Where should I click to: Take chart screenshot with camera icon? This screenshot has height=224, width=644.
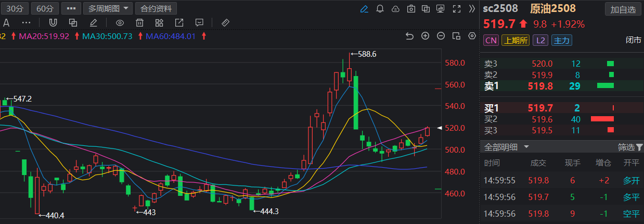point(411,8)
